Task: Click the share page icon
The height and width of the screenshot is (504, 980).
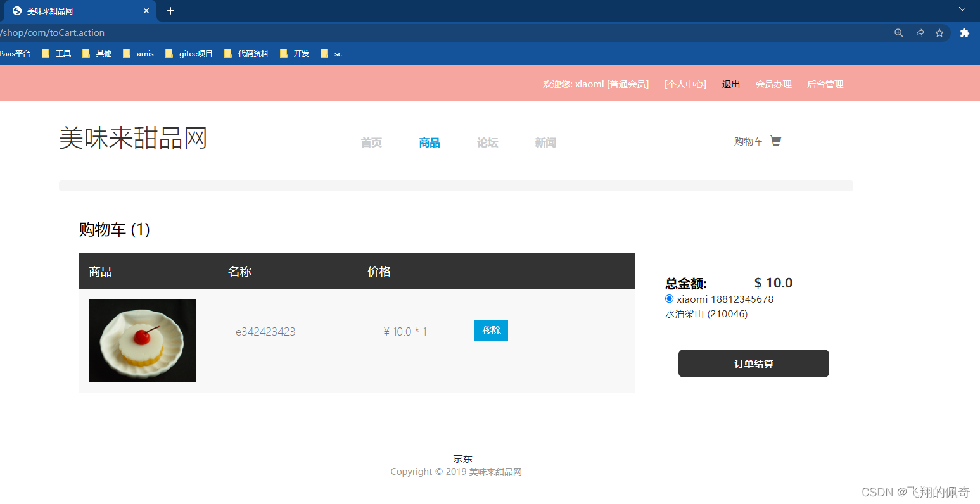Action: click(919, 33)
